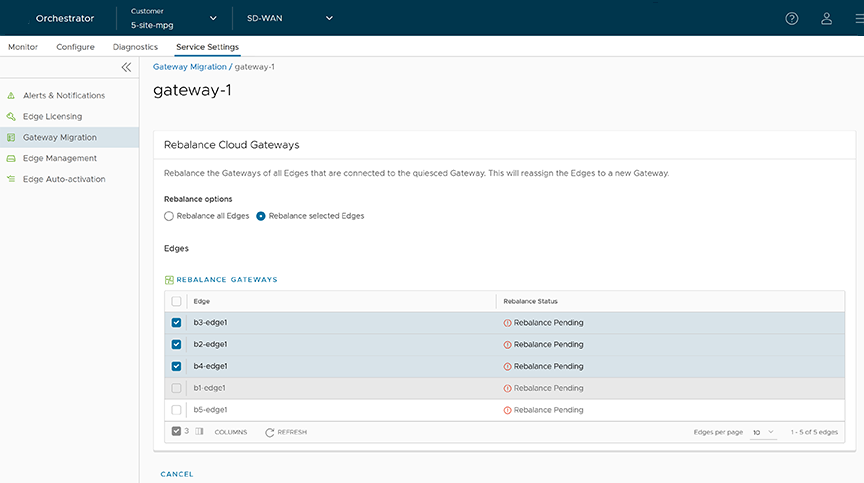Viewport: 864px width, 483px height.
Task: Switch to the Diagnostics tab
Action: [135, 47]
